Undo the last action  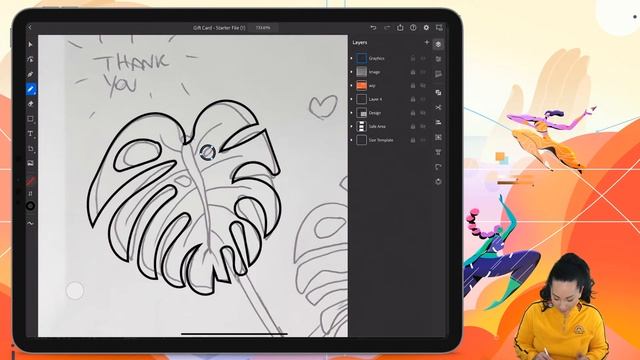click(373, 27)
